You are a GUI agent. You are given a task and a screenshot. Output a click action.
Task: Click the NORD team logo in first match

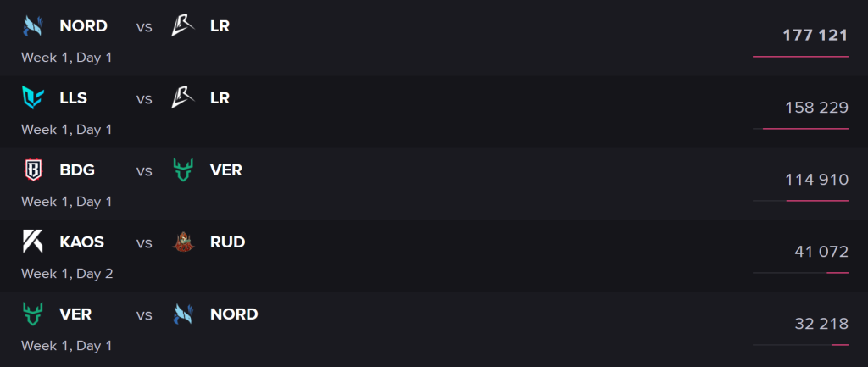click(x=33, y=26)
